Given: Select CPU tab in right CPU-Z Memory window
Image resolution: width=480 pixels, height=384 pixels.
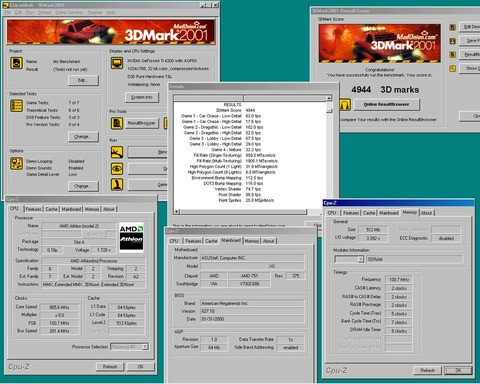Looking at the screenshot, I should point(332,213).
